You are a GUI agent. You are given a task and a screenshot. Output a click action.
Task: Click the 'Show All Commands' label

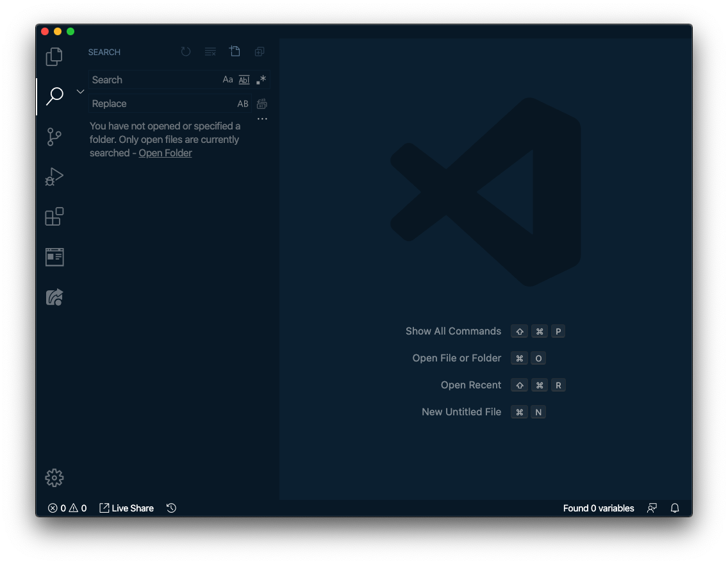point(453,331)
